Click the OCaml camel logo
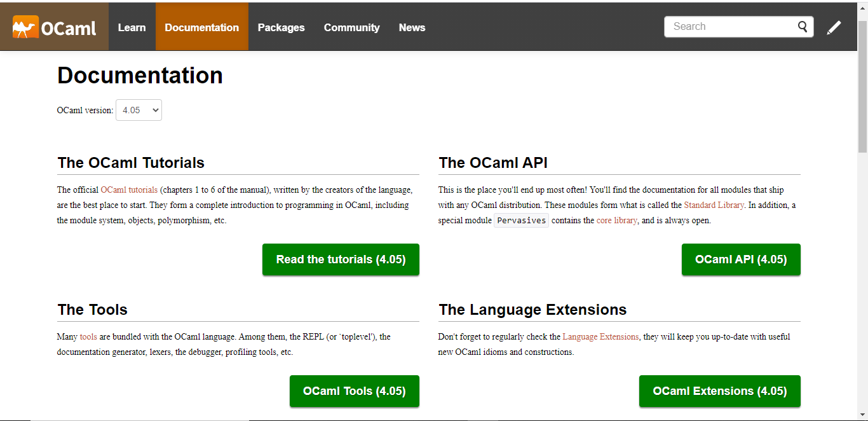The height and width of the screenshot is (421, 868). click(x=54, y=27)
